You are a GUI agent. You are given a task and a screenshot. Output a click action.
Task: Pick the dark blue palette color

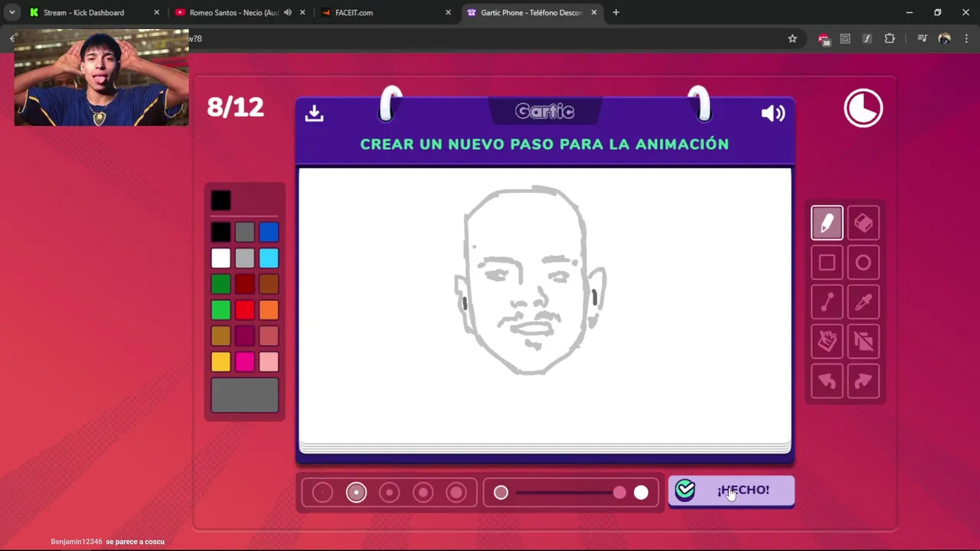(269, 232)
